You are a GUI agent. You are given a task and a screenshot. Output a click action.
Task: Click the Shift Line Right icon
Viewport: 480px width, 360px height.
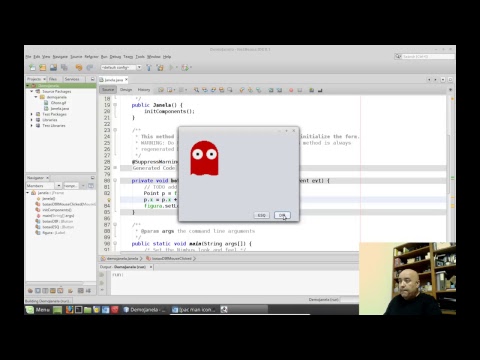point(279,90)
